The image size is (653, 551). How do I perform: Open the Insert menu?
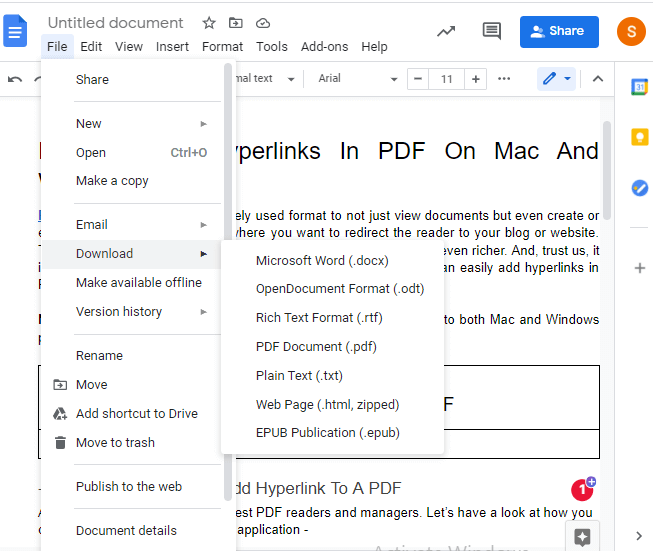(172, 47)
